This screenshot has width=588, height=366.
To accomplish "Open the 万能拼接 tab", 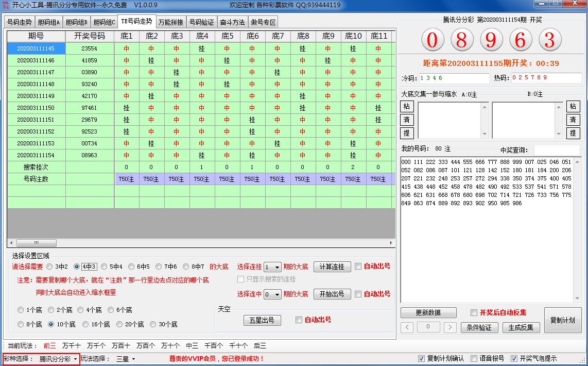I will click(170, 23).
